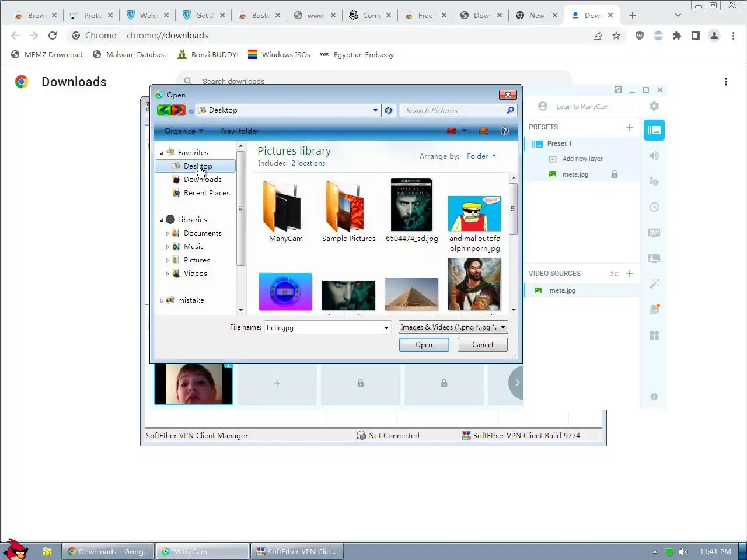This screenshot has height=560, width=747.
Task: Refresh the Desktop location in Open dialog
Action: coord(388,110)
